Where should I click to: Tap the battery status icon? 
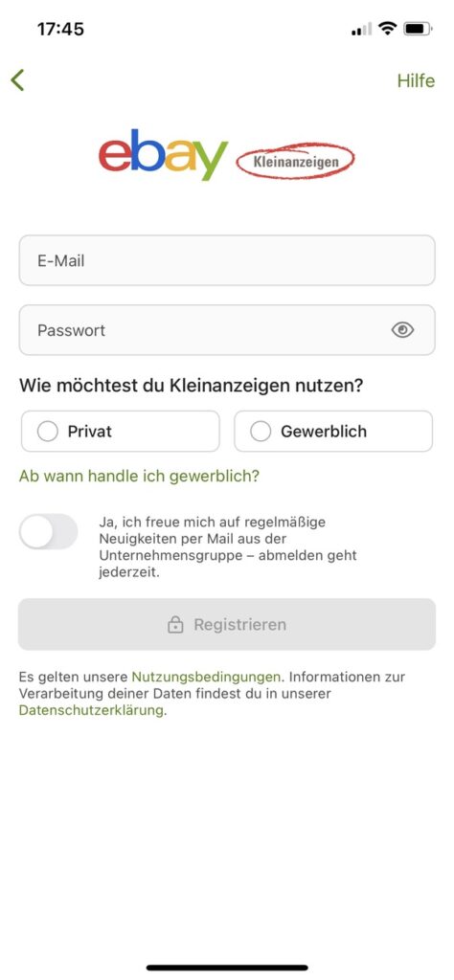(x=418, y=29)
